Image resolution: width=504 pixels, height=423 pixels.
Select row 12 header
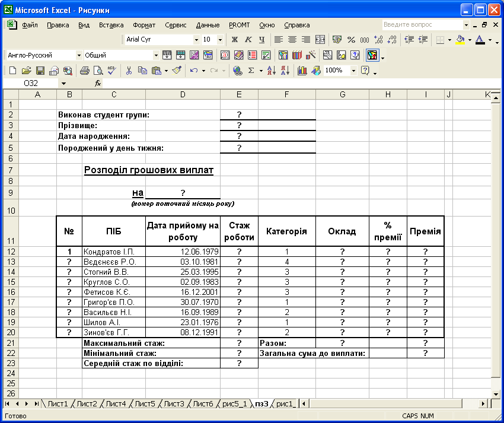coord(11,252)
